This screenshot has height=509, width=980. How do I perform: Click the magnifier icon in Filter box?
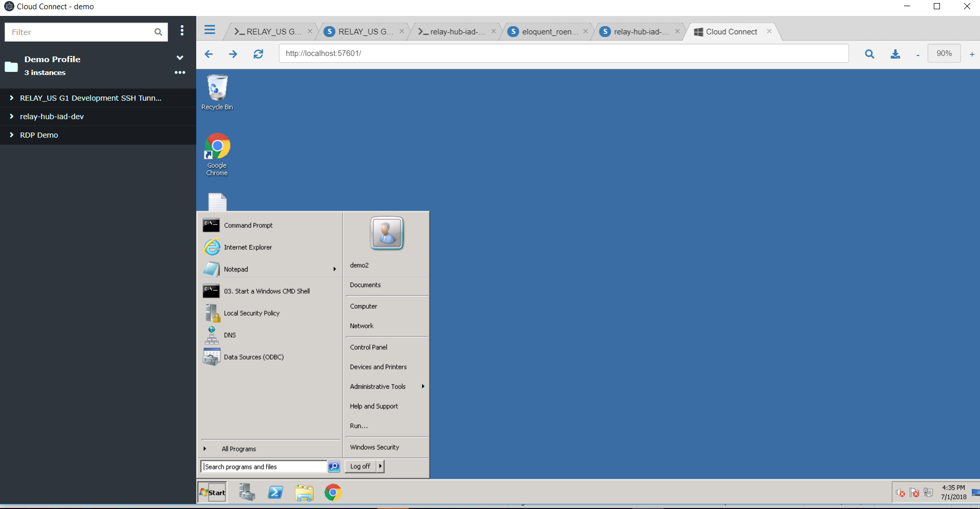point(158,32)
